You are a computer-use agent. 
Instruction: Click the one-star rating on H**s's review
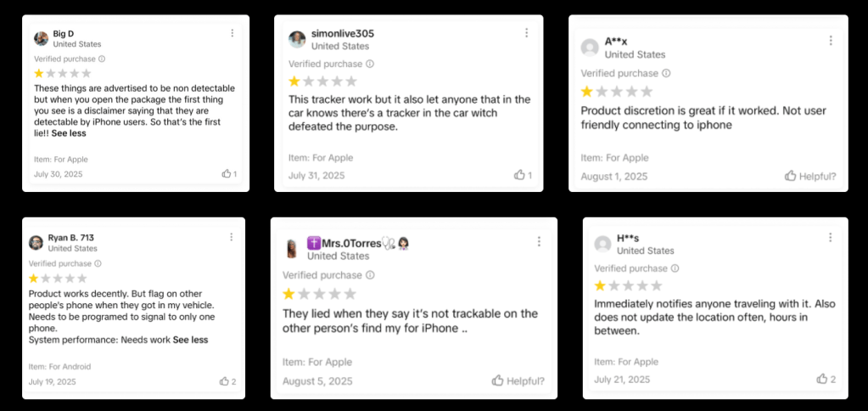pos(601,286)
